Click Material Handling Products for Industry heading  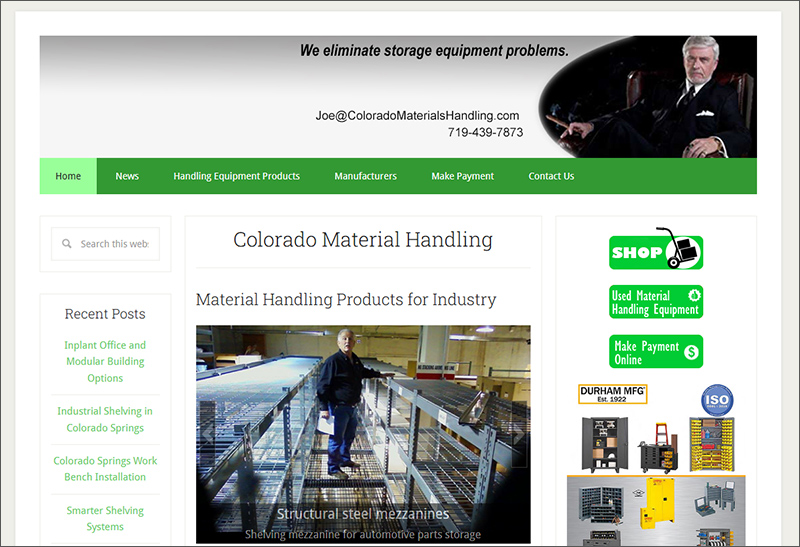(x=346, y=300)
